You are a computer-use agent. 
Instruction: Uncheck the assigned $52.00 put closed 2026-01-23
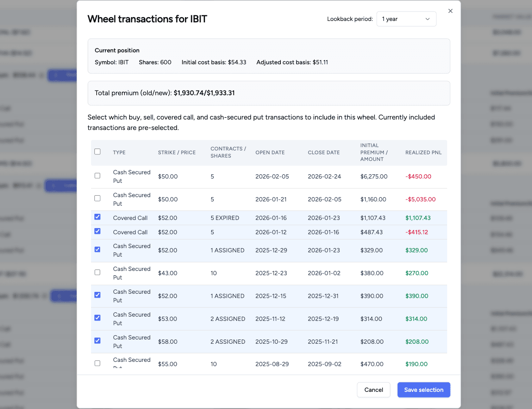pos(97,249)
